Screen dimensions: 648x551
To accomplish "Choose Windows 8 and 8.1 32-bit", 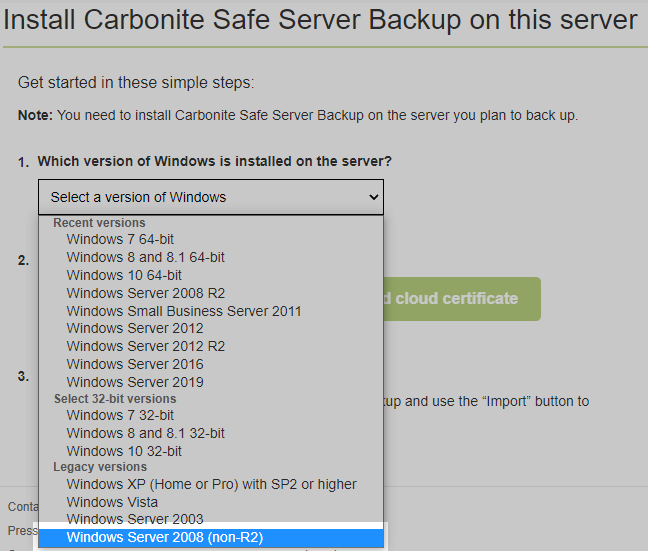I will pyautogui.click(x=145, y=433).
